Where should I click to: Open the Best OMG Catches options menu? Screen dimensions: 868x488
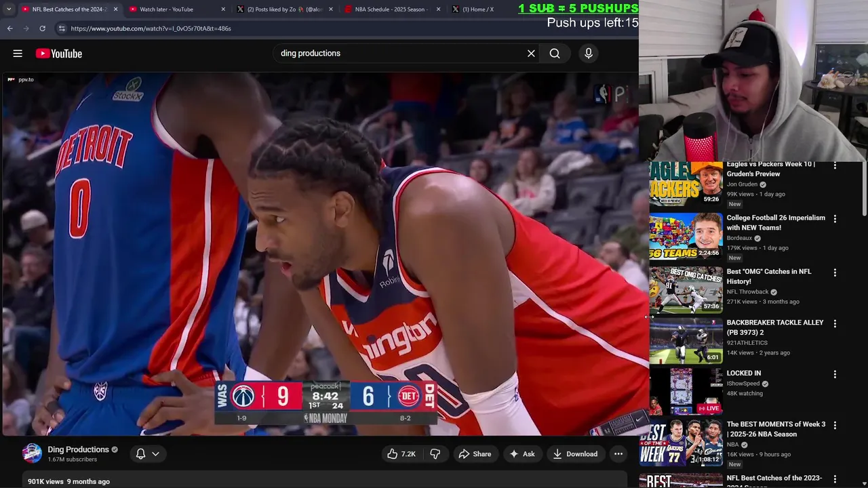coord(835,272)
